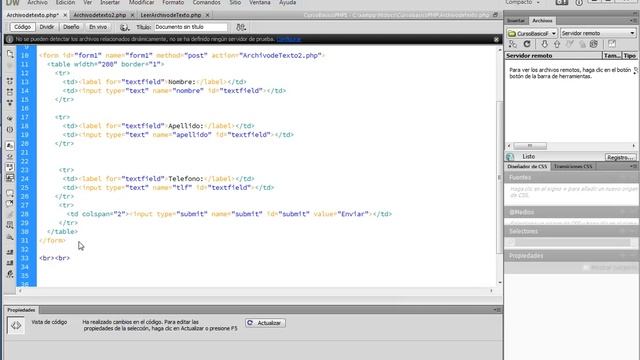Screen dimensions: 640x360
Task: Close the Archivodetexto.php tab
Action: tap(65, 15)
